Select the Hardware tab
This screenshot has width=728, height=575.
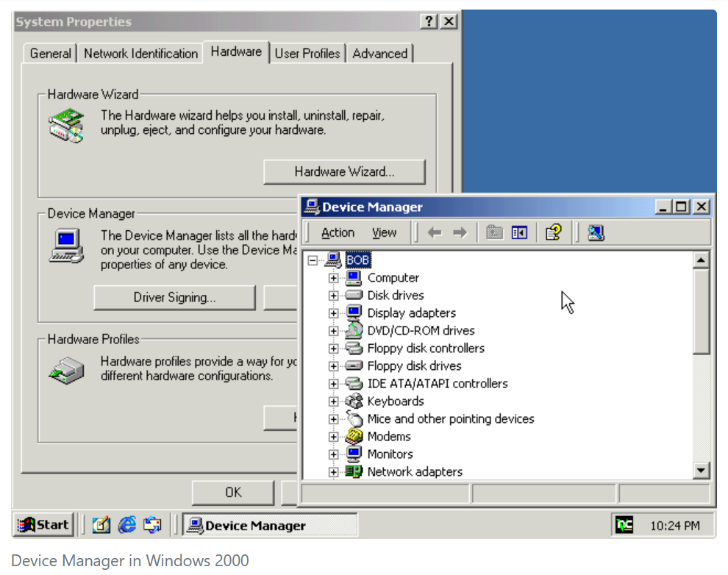236,51
